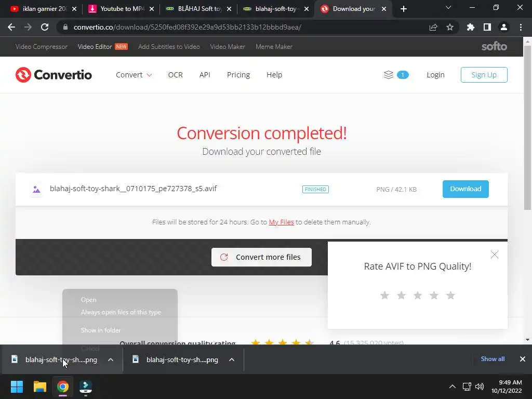Open the Help page

[x=274, y=75]
